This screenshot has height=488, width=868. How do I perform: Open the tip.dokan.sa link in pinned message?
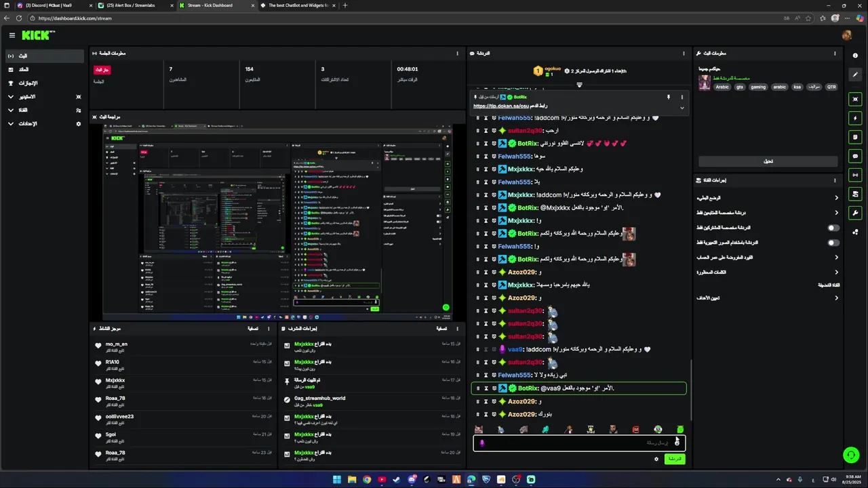click(x=500, y=106)
